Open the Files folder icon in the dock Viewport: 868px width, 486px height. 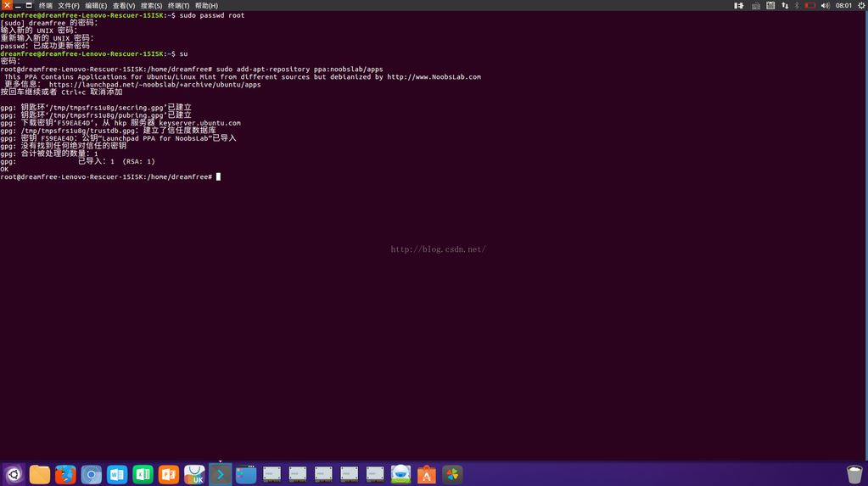pyautogui.click(x=40, y=474)
